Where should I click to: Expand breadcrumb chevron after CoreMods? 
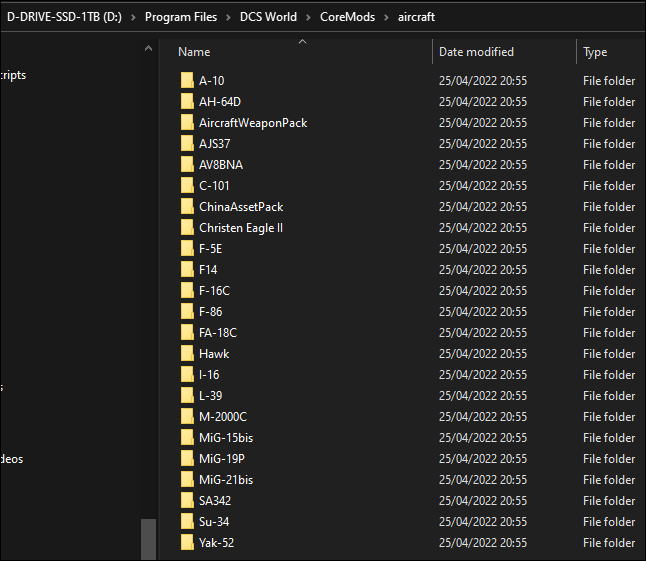[386, 17]
